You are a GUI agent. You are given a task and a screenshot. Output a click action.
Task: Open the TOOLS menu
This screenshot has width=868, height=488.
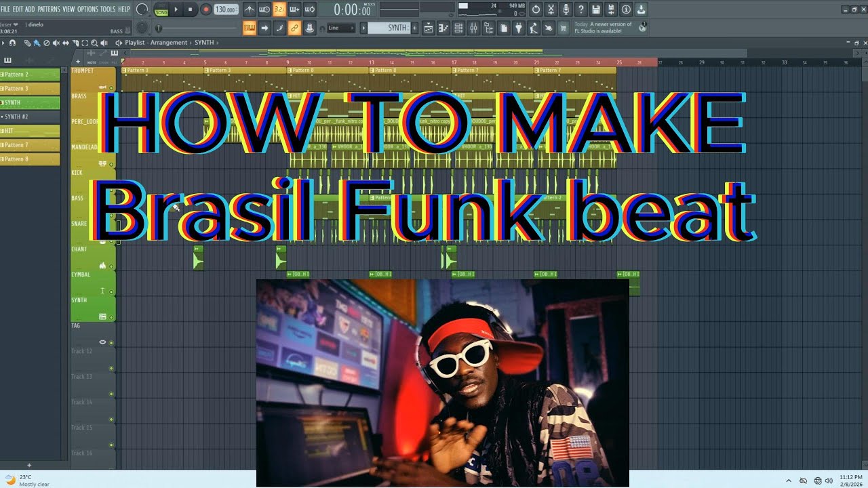coord(108,9)
